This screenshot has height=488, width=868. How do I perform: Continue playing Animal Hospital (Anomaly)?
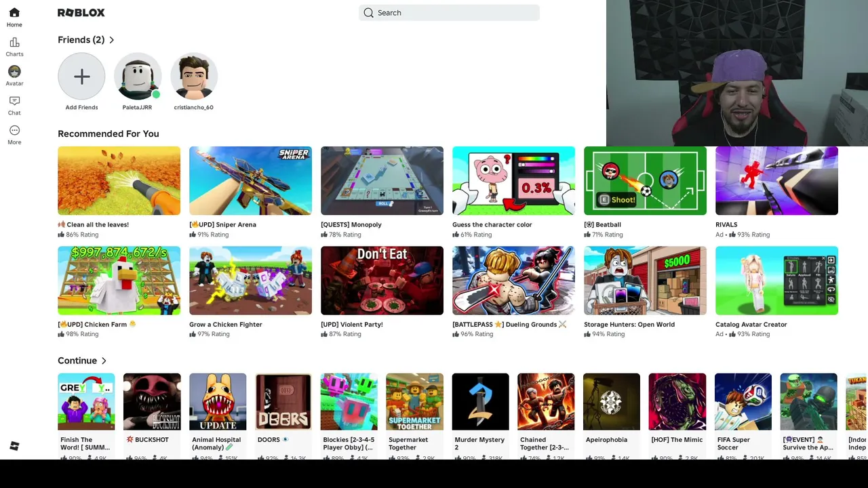[218, 401]
